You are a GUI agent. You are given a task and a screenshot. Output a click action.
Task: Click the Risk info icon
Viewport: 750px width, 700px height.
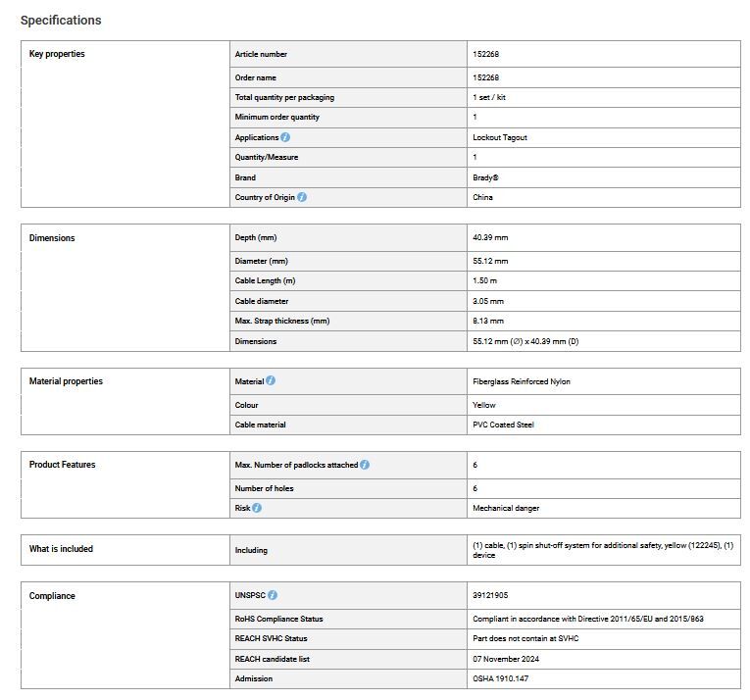[257, 508]
